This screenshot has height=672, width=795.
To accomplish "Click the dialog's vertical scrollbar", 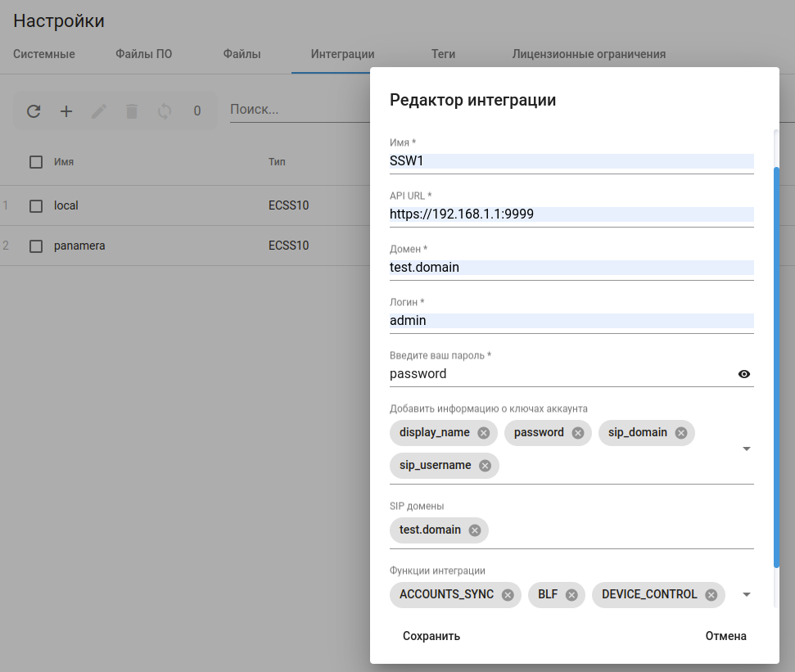I will coord(776,367).
